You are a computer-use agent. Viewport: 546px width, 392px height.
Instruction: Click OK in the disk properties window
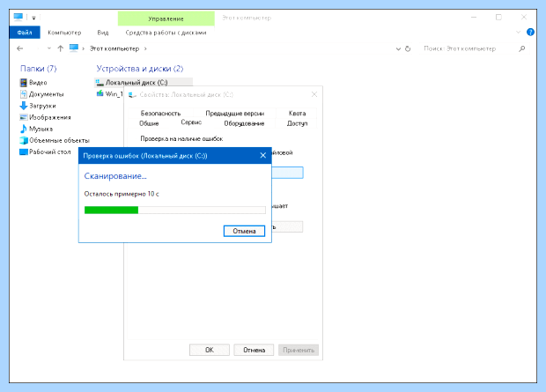(210, 350)
